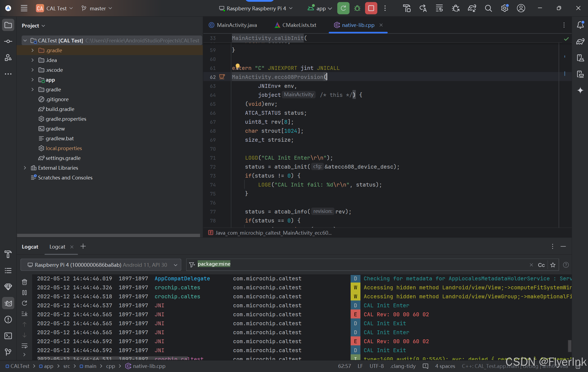
Task: Click the UTF-8 encoding status item
Action: click(x=376, y=366)
